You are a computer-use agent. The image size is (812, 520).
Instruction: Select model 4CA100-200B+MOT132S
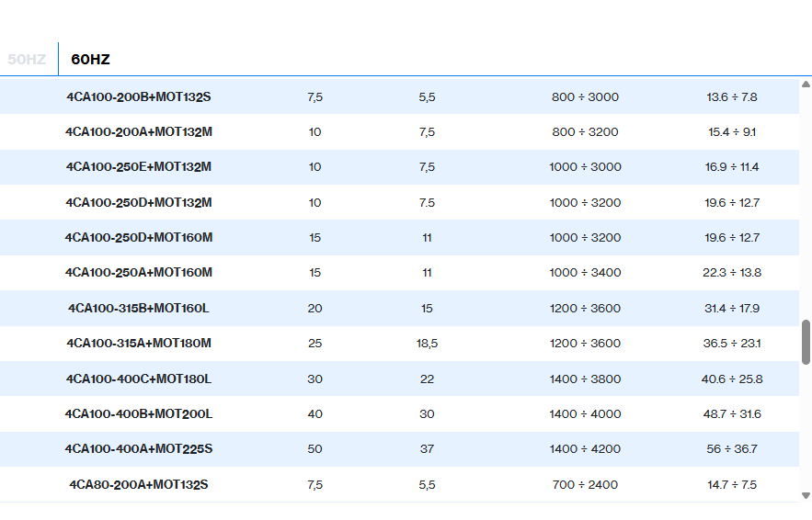pos(139,96)
